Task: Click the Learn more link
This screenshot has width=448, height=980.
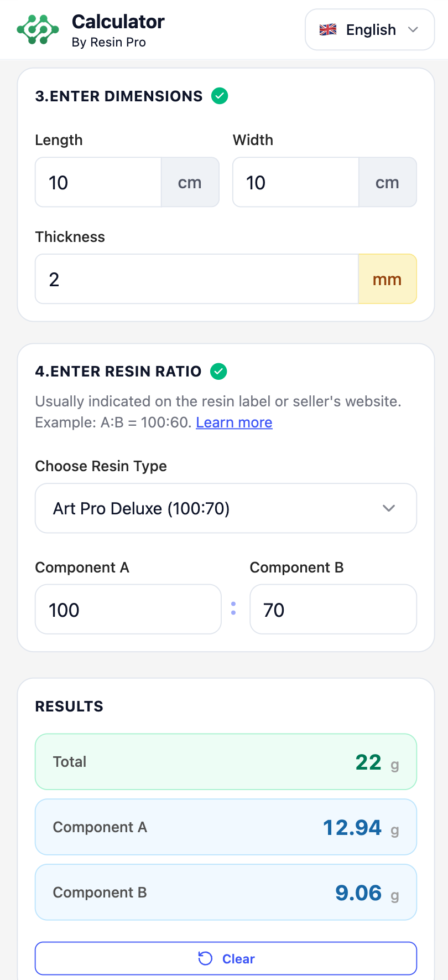Action: tap(234, 422)
